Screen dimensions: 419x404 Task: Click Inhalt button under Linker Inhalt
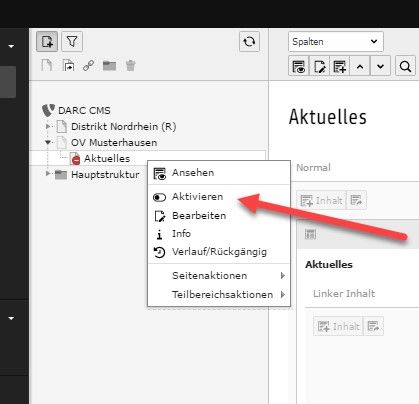point(338,326)
